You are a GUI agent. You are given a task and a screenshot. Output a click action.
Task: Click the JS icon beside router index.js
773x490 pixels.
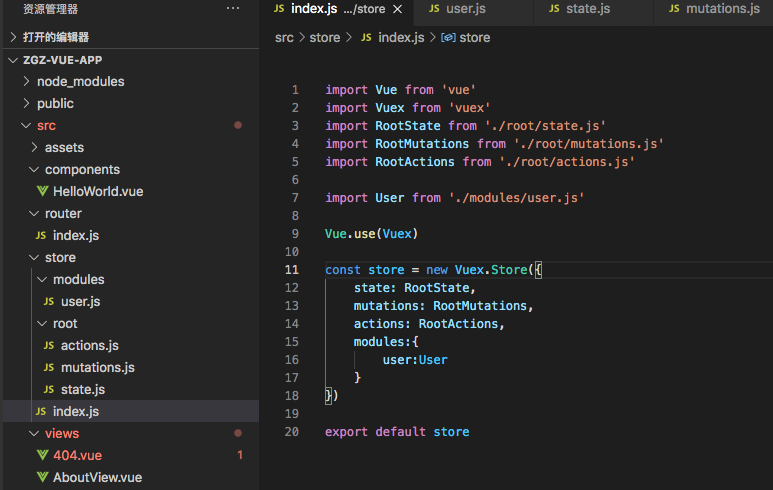click(x=41, y=235)
